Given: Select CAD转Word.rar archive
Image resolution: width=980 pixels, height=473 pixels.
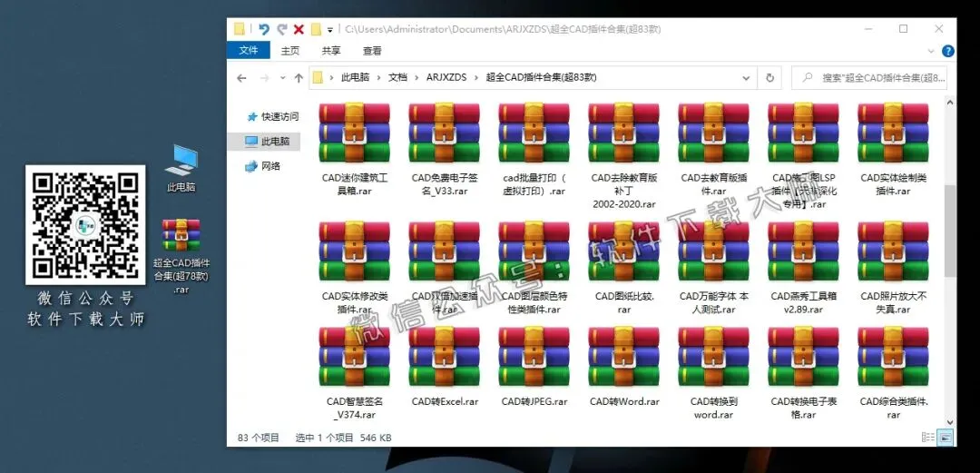Looking at the screenshot, I should click(623, 367).
